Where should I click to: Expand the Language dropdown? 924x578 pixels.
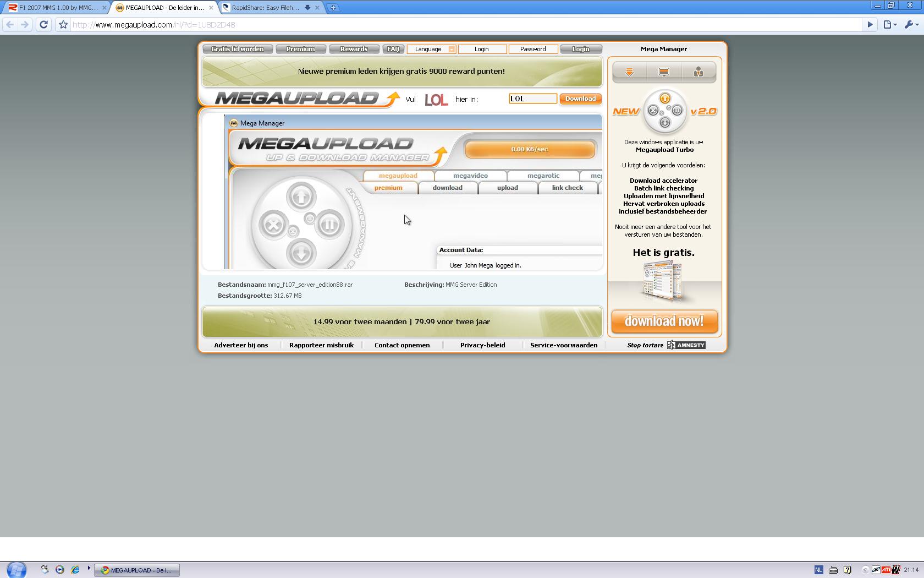[x=432, y=49]
